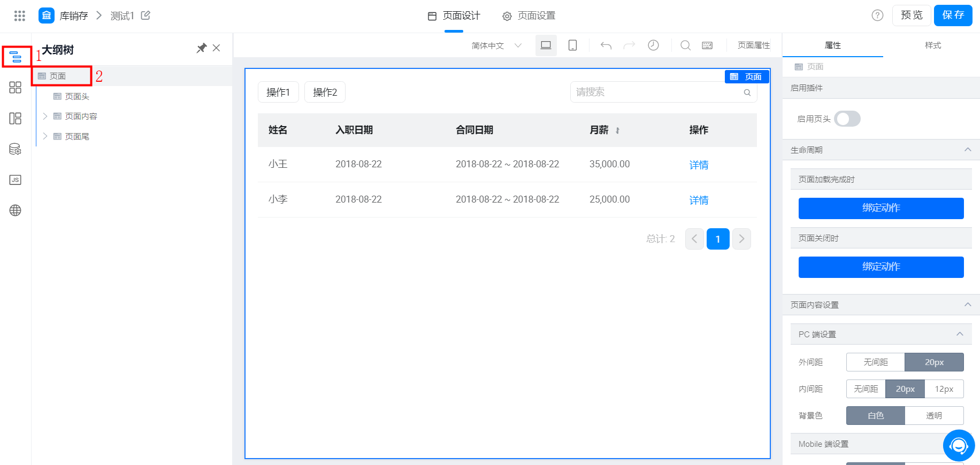The image size is (980, 465).
Task: Bind action for 页面加载完成时
Action: (x=881, y=208)
